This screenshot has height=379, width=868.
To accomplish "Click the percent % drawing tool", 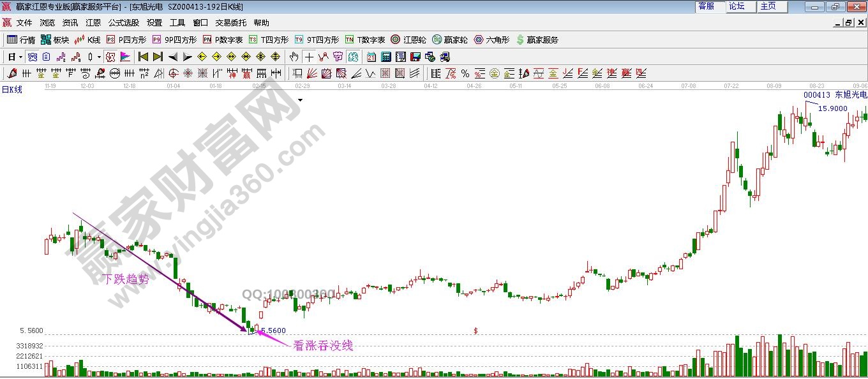I will coord(465,73).
